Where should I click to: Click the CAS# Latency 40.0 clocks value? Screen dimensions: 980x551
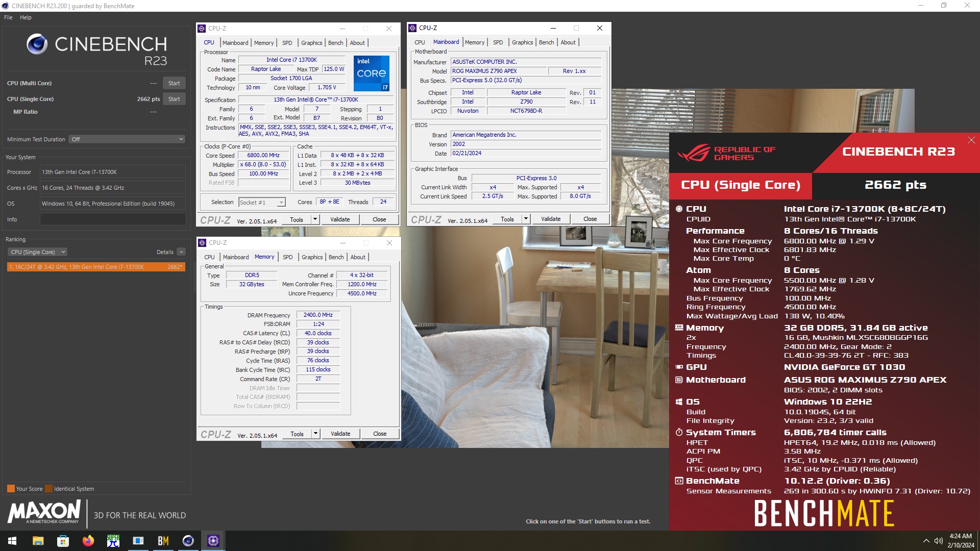(x=318, y=334)
